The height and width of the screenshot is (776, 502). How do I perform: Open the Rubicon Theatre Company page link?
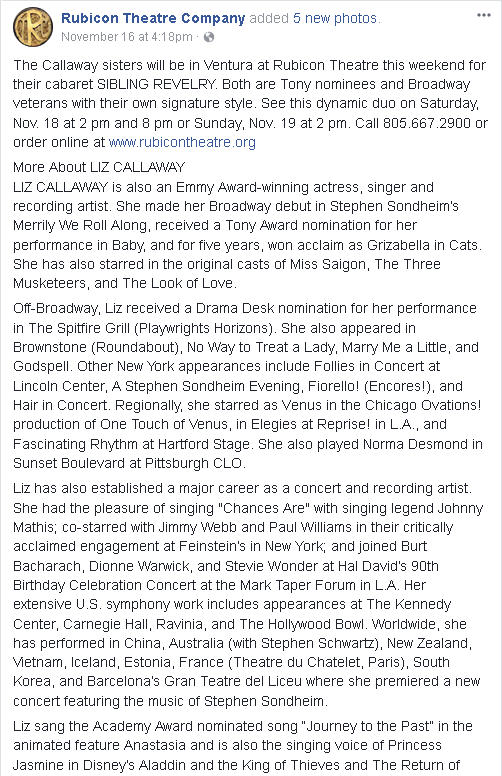153,18
